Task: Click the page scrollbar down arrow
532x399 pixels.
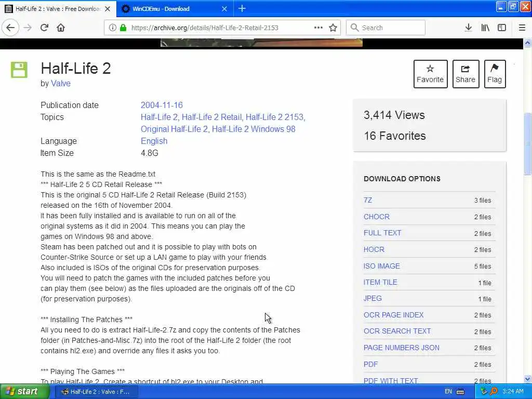Action: pyautogui.click(x=527, y=379)
